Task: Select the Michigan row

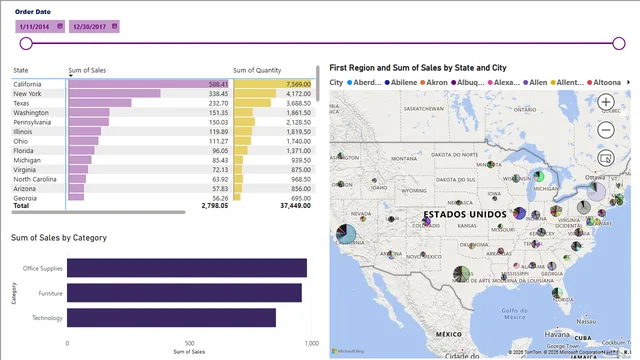Action: point(162,160)
